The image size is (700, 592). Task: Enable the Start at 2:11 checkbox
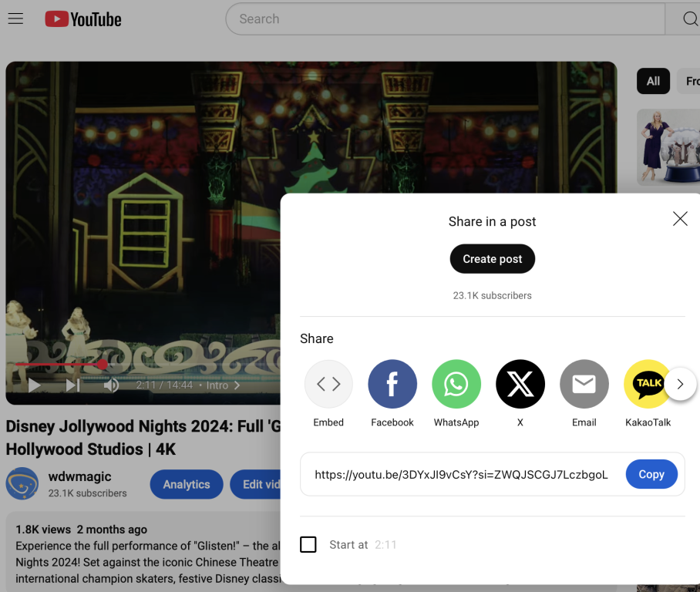click(x=308, y=545)
